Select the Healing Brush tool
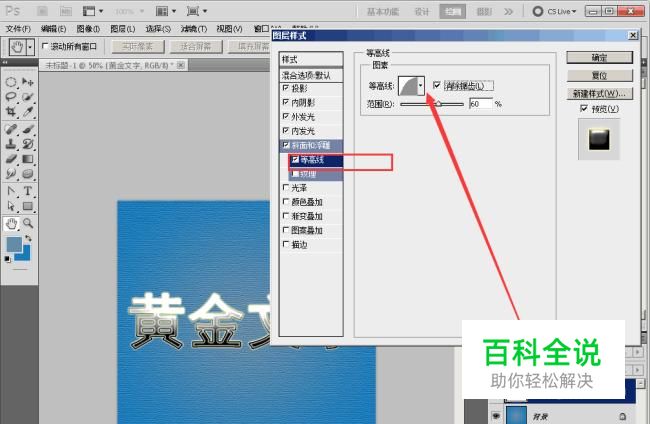Image resolution: width=650 pixels, height=424 pixels. (x=11, y=129)
